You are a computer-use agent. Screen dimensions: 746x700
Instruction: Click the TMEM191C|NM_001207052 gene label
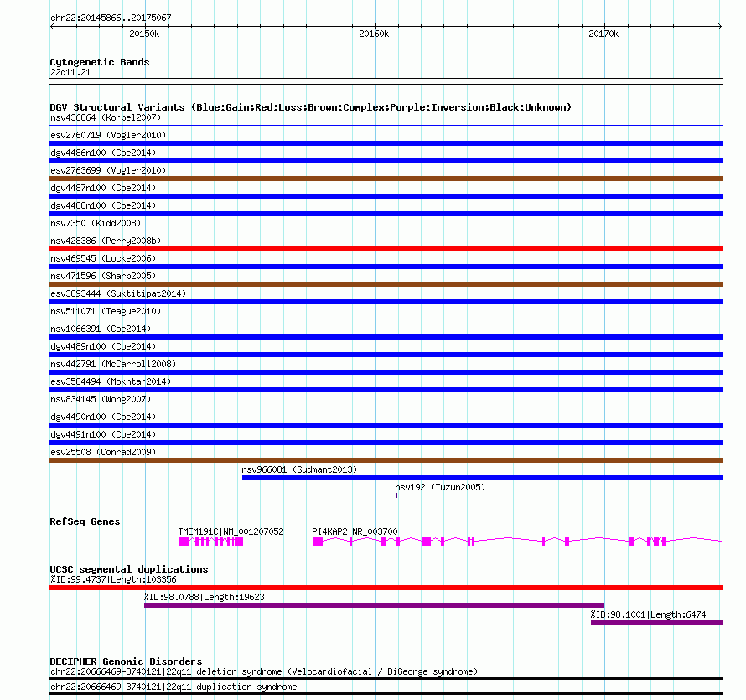click(231, 531)
